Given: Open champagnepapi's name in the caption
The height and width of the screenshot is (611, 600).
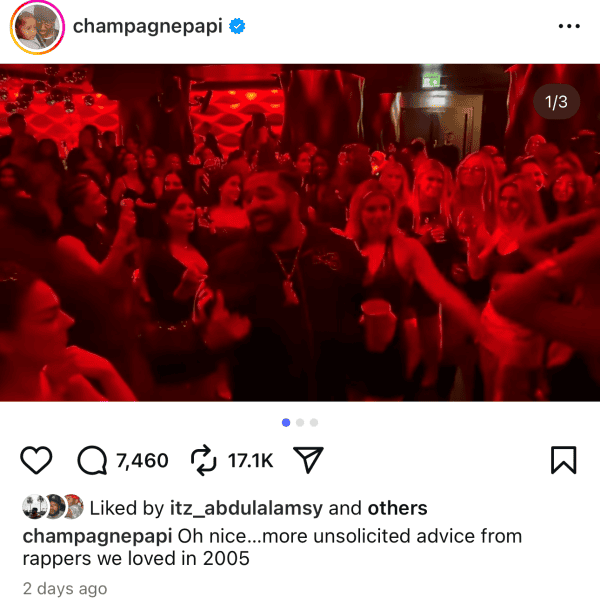Looking at the screenshot, I should [x=97, y=537].
